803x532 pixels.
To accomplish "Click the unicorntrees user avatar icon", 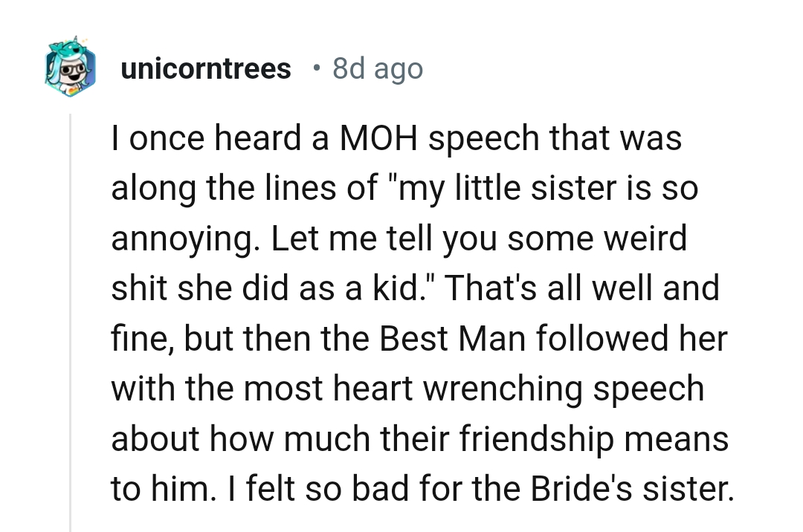I will pos(71,70).
